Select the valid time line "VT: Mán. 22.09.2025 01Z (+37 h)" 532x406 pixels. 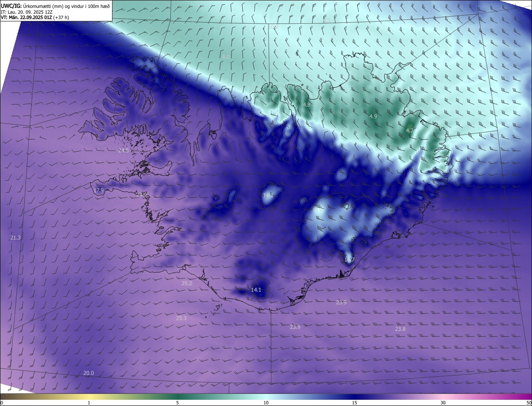(35, 17)
